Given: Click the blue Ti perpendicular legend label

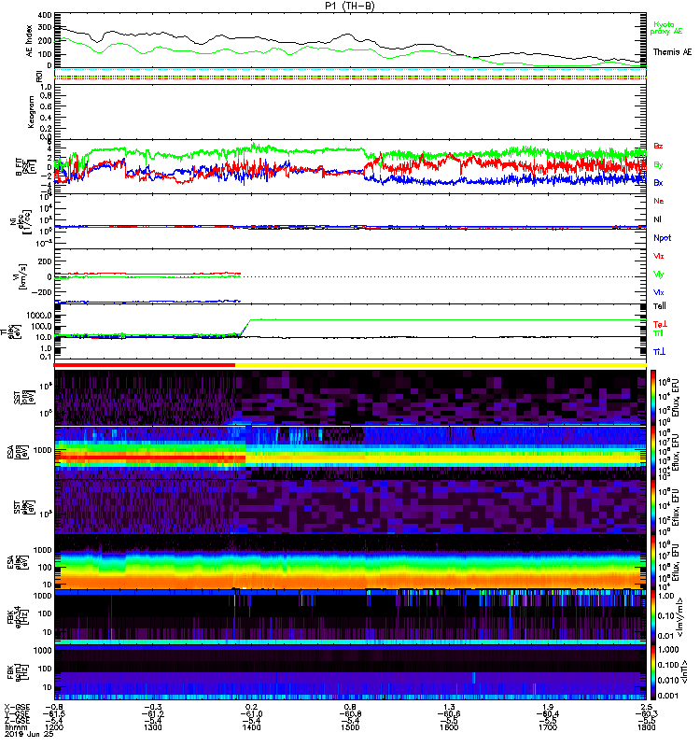Looking at the screenshot, I should [659, 352].
